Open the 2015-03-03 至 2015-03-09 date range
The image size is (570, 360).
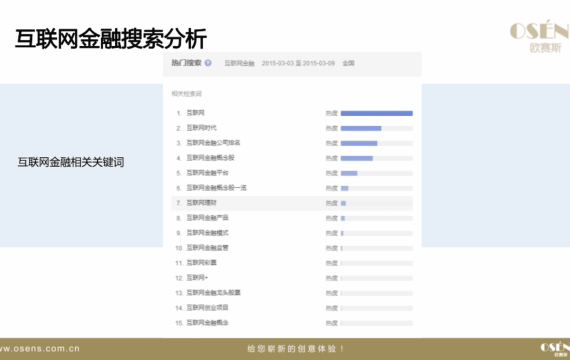(x=298, y=63)
